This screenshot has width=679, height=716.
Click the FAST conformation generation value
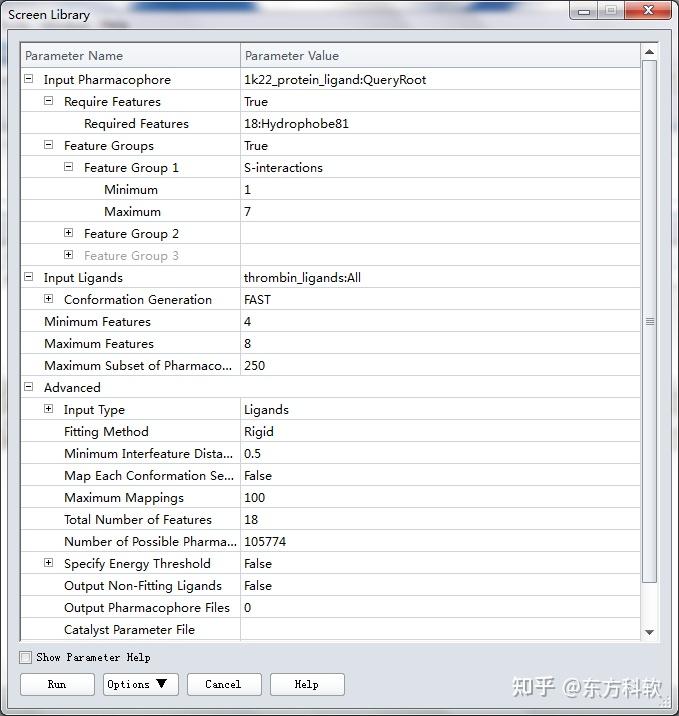pos(257,300)
